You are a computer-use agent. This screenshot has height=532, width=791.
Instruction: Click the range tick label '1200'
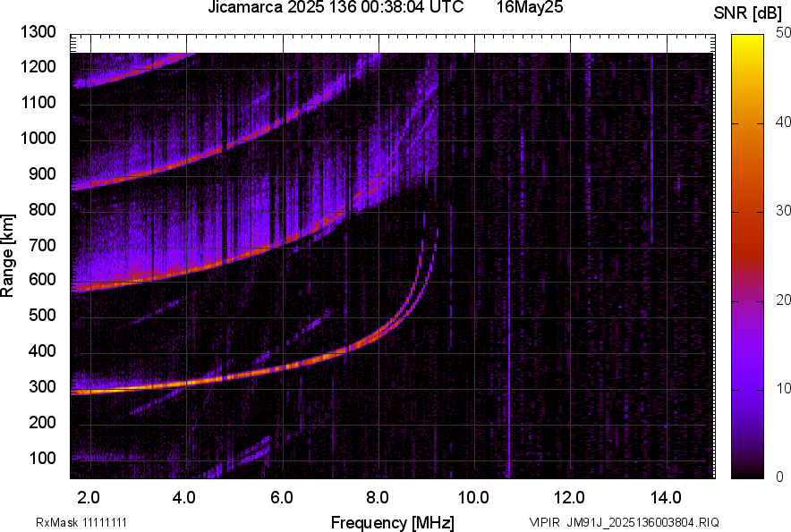click(38, 66)
